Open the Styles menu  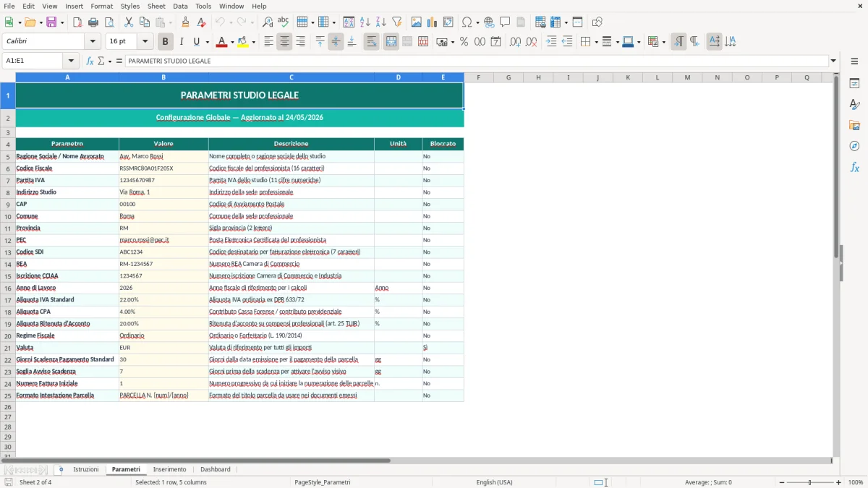pyautogui.click(x=130, y=6)
